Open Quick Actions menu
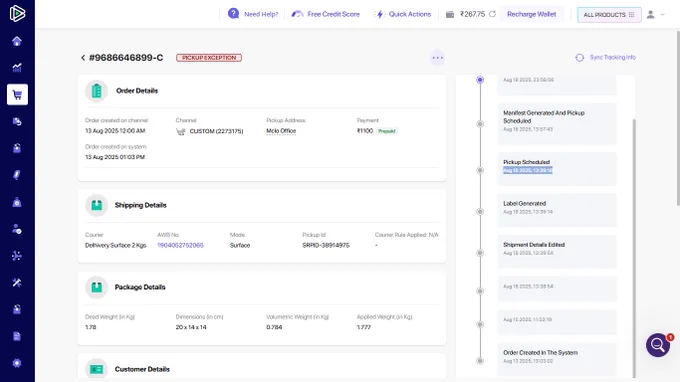The height and width of the screenshot is (382, 680). click(403, 14)
